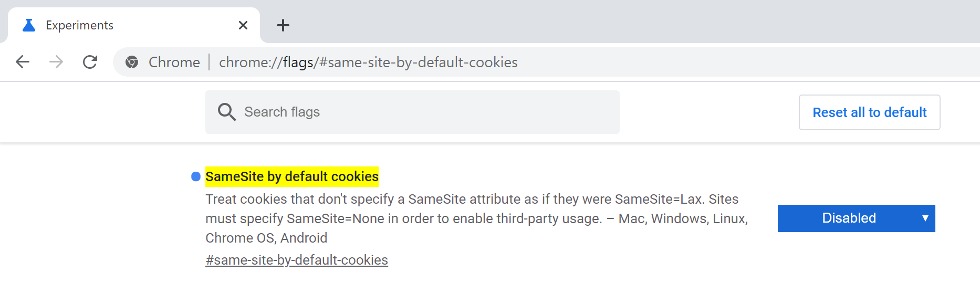Open the #same-site-by-default-cookies anchor link
The width and height of the screenshot is (980, 293).
coord(297,260)
